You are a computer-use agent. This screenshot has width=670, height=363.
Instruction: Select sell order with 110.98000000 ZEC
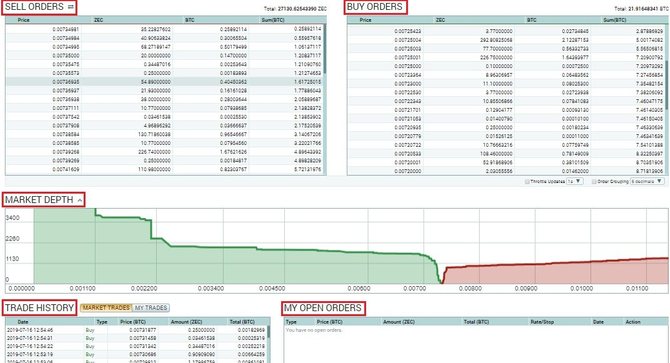pos(165,169)
